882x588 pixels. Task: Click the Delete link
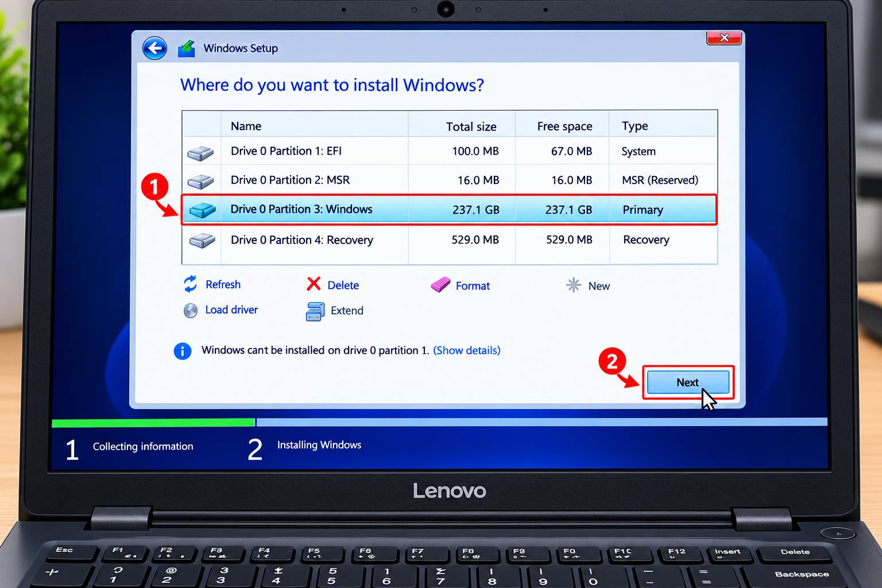(x=343, y=285)
